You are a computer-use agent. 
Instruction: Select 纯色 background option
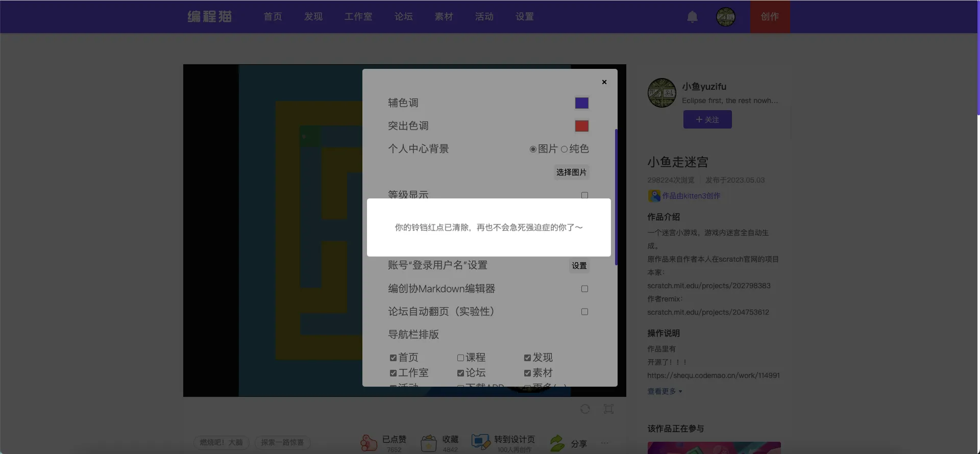pyautogui.click(x=564, y=149)
